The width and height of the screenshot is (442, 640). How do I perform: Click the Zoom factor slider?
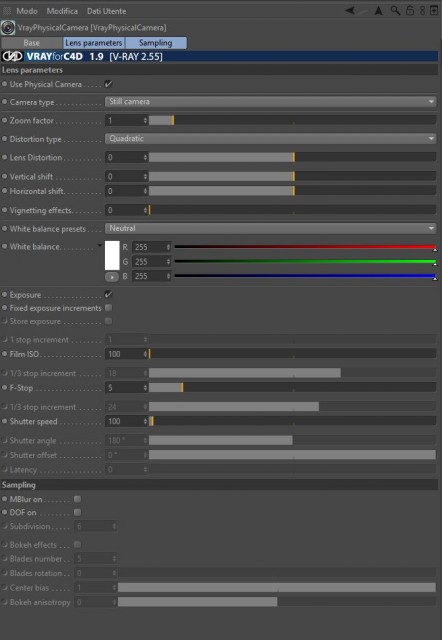292,120
